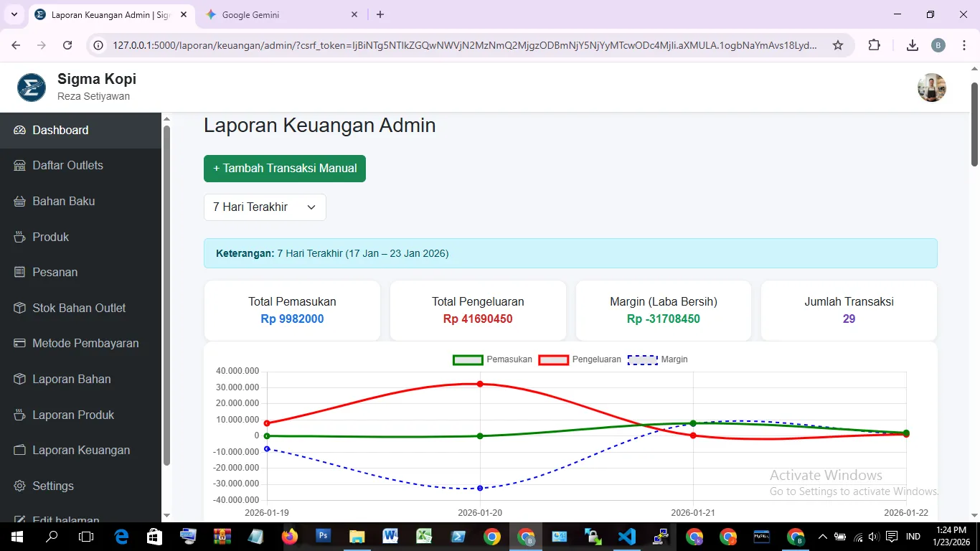Open Laporan Keuangan in the sidebar

[80, 450]
